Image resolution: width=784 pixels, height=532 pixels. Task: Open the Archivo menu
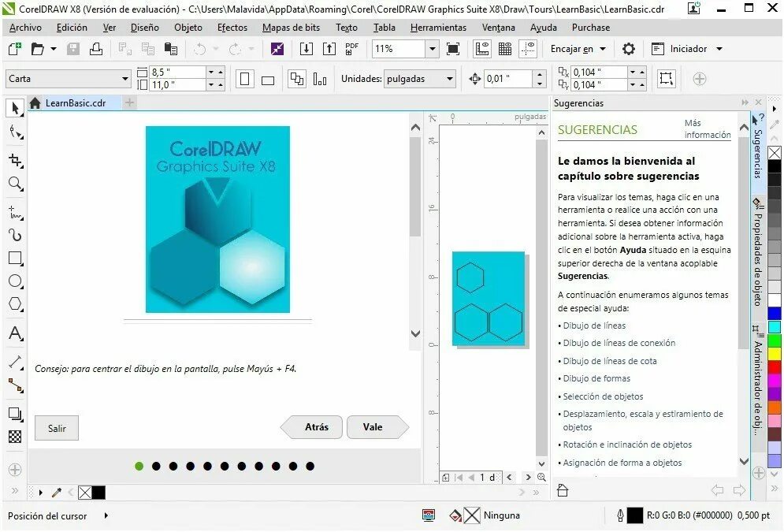(25, 28)
